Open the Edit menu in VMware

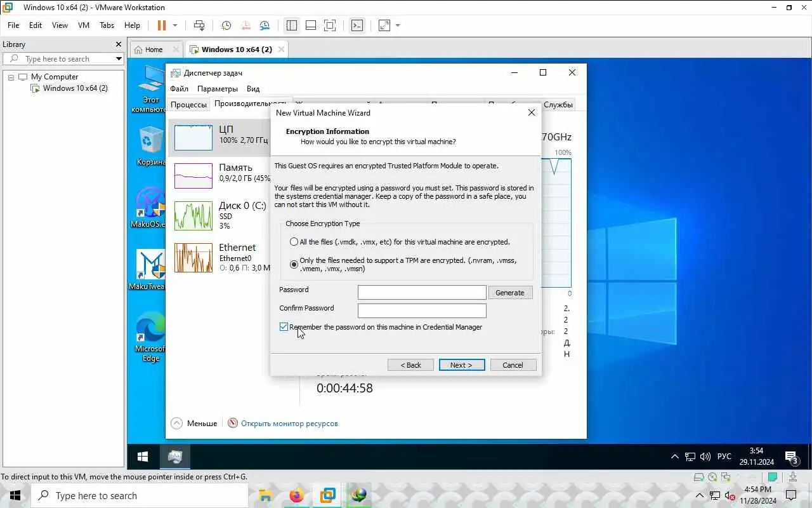tap(36, 25)
